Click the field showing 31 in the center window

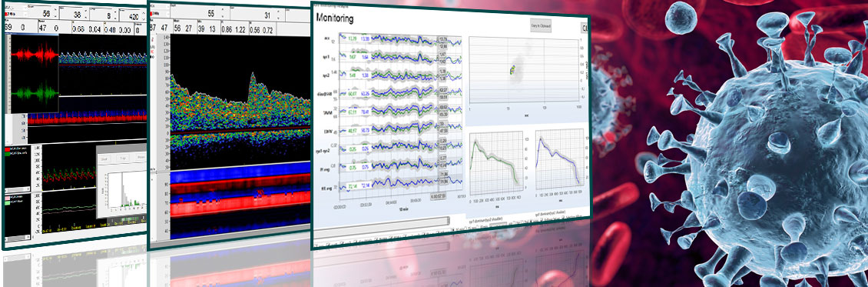[267, 15]
